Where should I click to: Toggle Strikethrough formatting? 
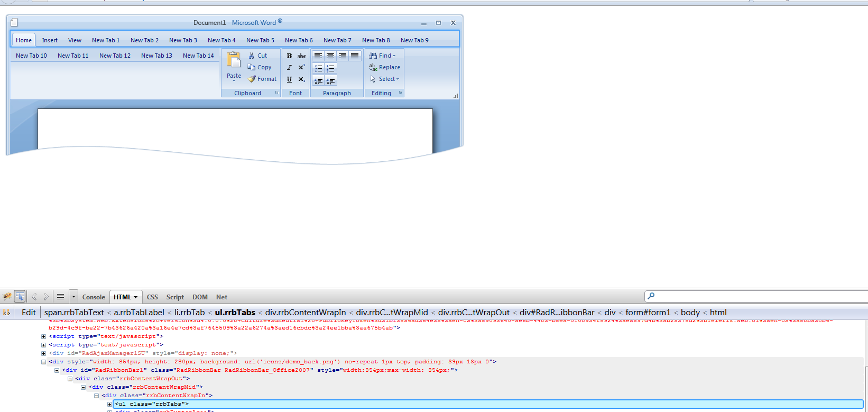click(x=301, y=56)
